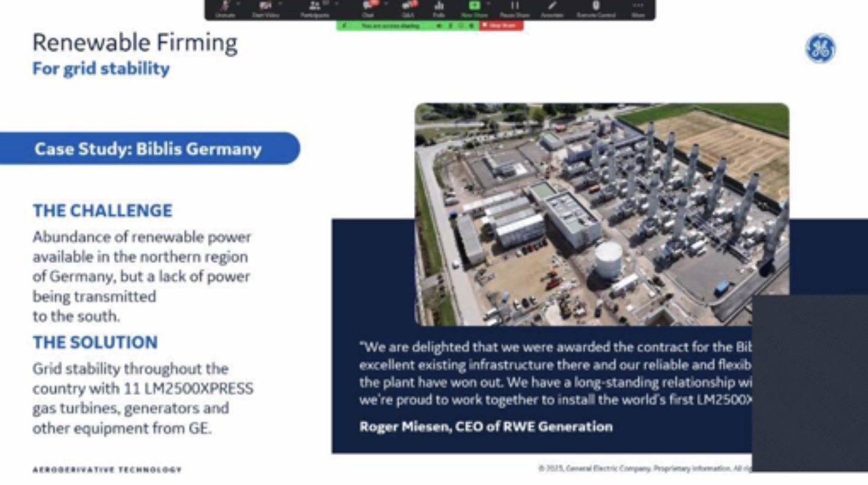Click the 'We are delighted' quote text
Image resolution: width=868 pixels, height=485 pixels.
556,373
